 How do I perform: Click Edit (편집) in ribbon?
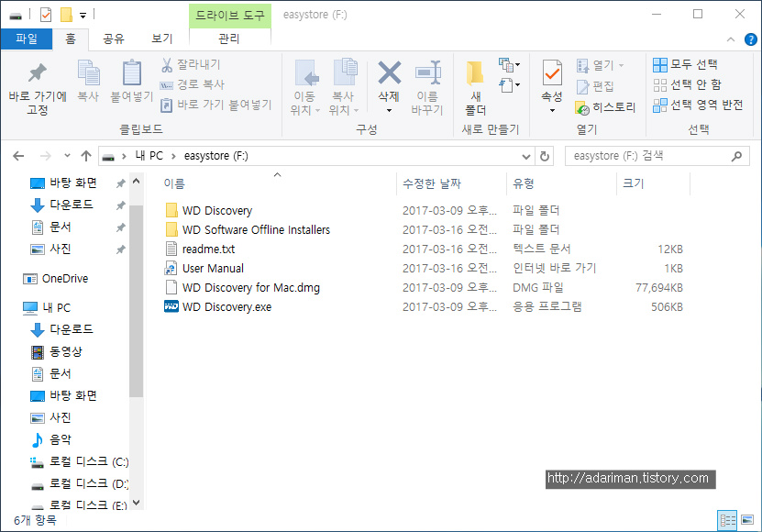tap(595, 86)
